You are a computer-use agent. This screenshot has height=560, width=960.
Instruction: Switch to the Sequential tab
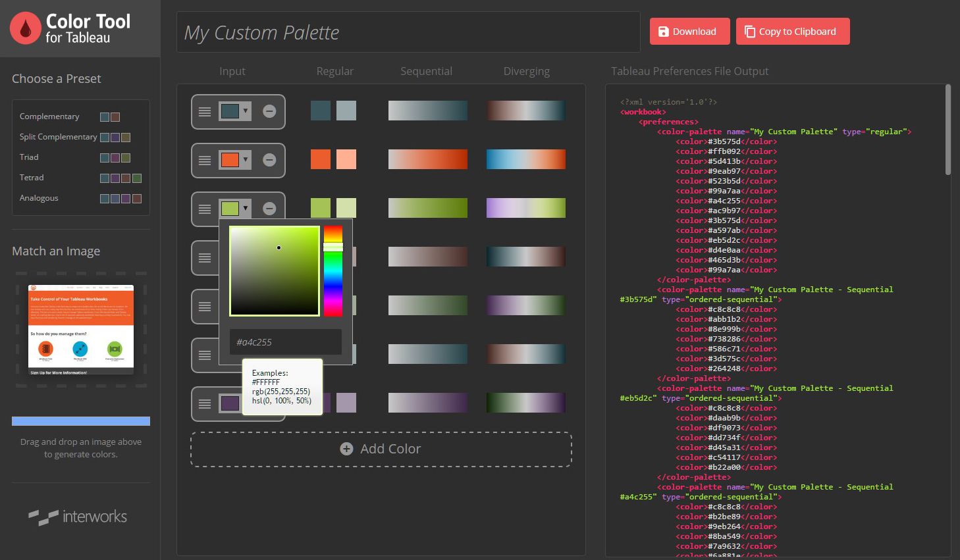[x=426, y=71]
